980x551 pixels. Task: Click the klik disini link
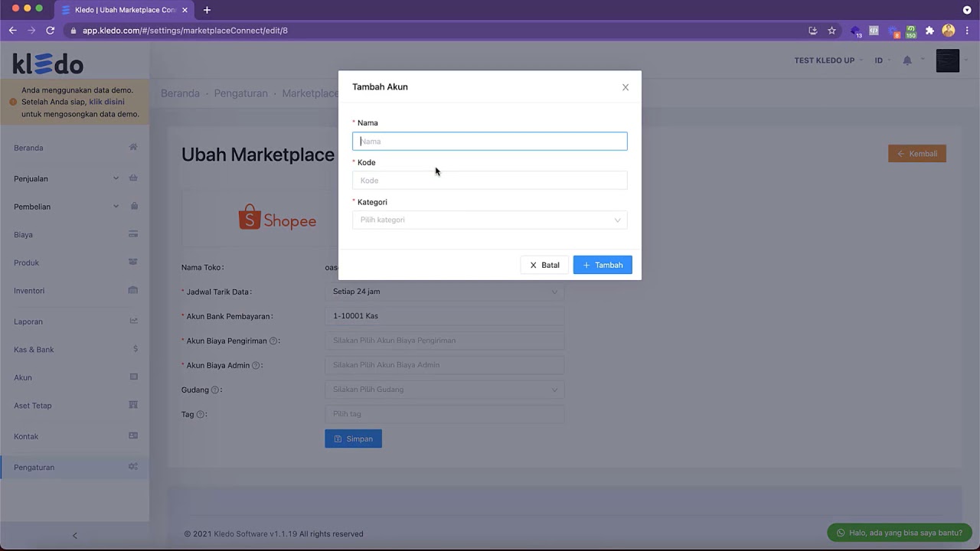pos(106,102)
